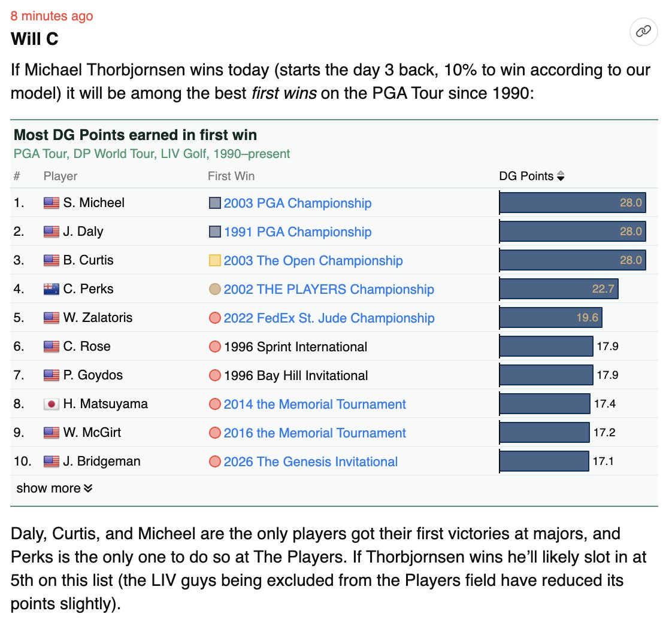The height and width of the screenshot is (620, 672).
Task: Click US flag beside W. McGirt
Action: 52,433
